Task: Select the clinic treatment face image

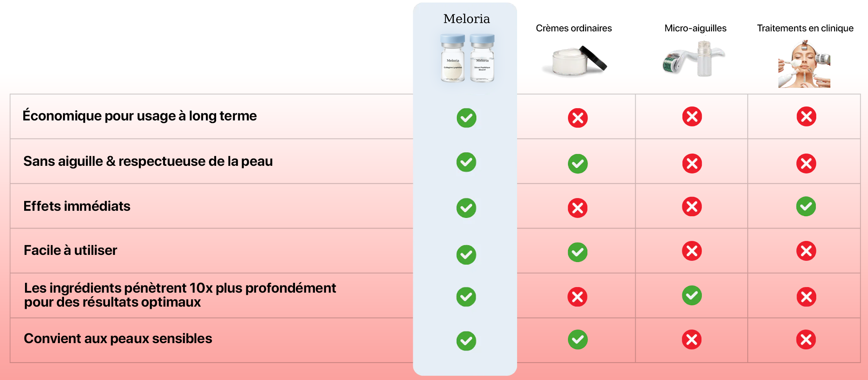Action: [804, 64]
